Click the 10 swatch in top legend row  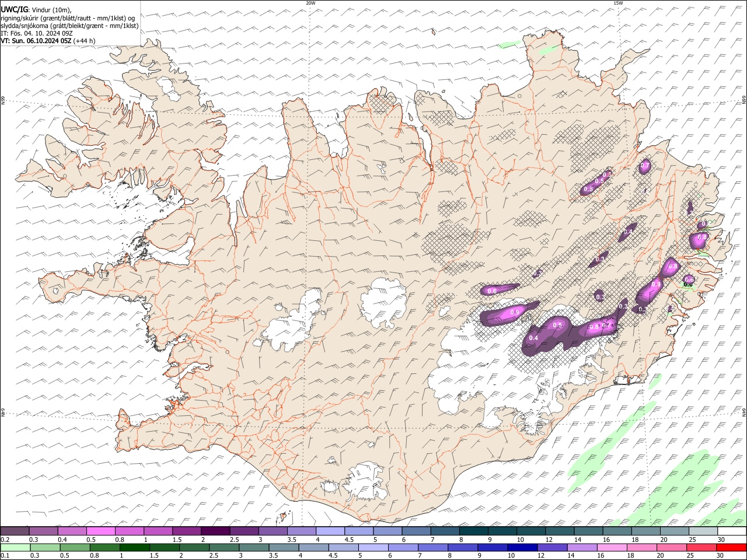[531, 531]
